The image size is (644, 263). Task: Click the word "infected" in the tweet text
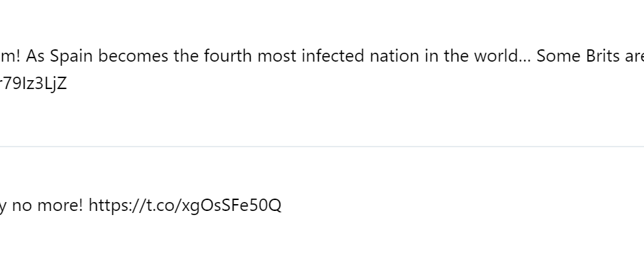tap(333, 56)
